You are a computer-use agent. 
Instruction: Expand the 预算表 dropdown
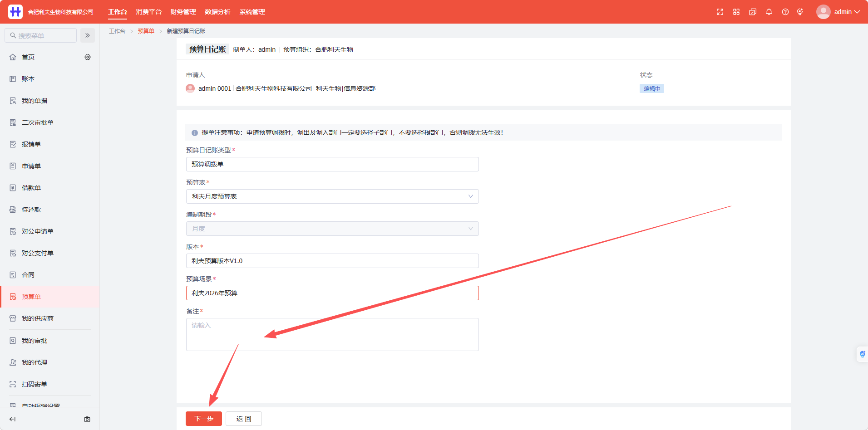[x=332, y=196]
